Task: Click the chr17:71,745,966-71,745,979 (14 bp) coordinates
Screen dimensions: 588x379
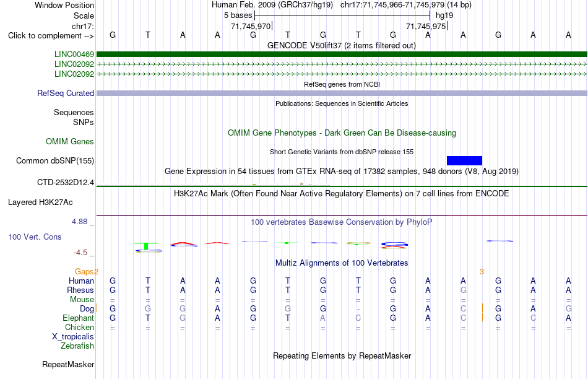Action: coord(406,5)
